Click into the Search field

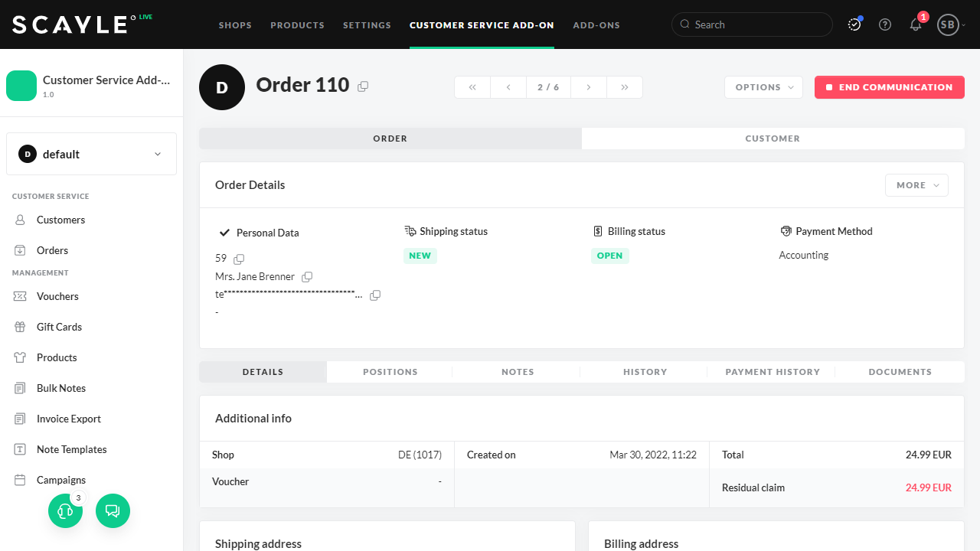tap(758, 24)
